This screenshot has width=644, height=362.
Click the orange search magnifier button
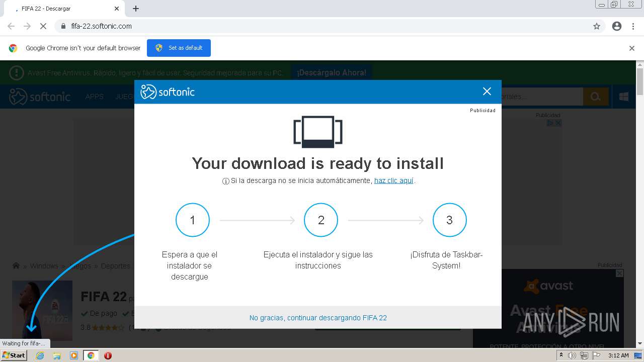pyautogui.click(x=596, y=97)
